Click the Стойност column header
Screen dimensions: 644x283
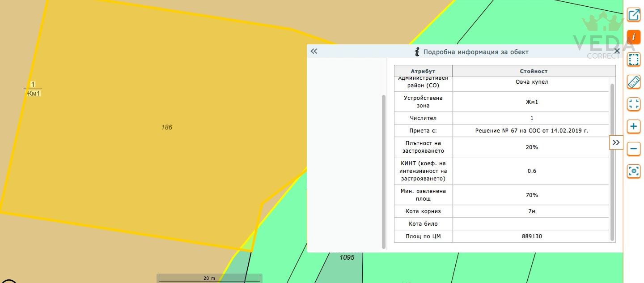tap(534, 71)
